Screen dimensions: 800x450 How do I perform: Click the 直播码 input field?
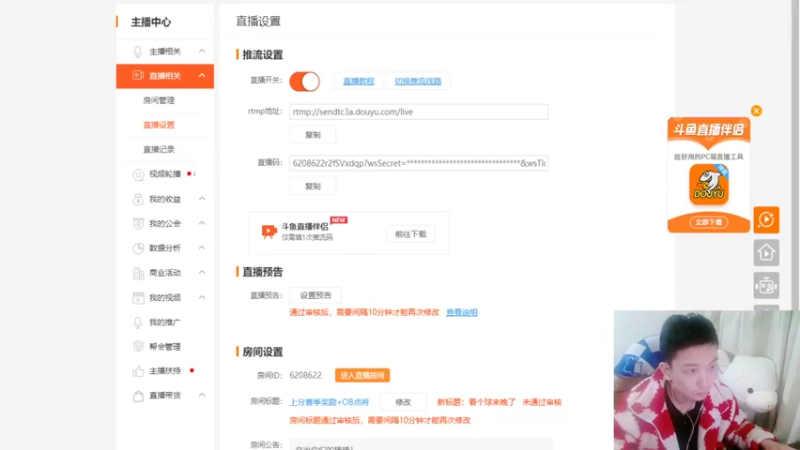coord(418,163)
